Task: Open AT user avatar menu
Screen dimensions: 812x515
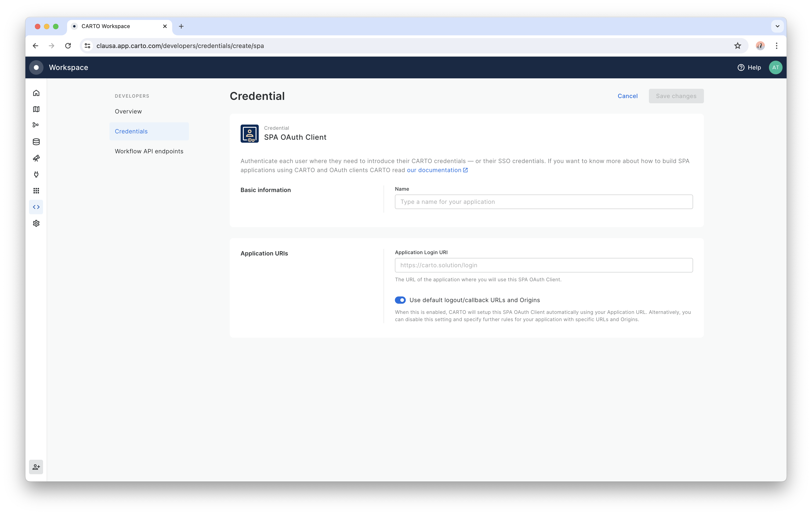Action: [x=775, y=67]
